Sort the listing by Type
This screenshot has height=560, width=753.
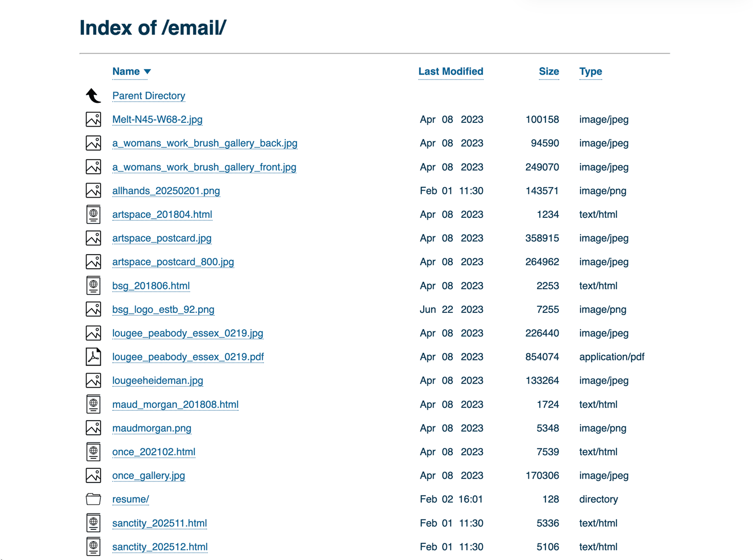pyautogui.click(x=590, y=72)
